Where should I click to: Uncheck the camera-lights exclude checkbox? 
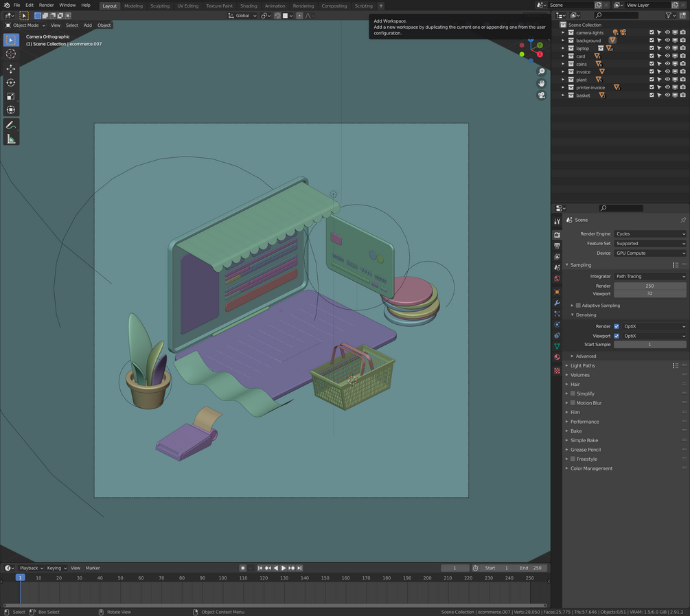pos(652,32)
